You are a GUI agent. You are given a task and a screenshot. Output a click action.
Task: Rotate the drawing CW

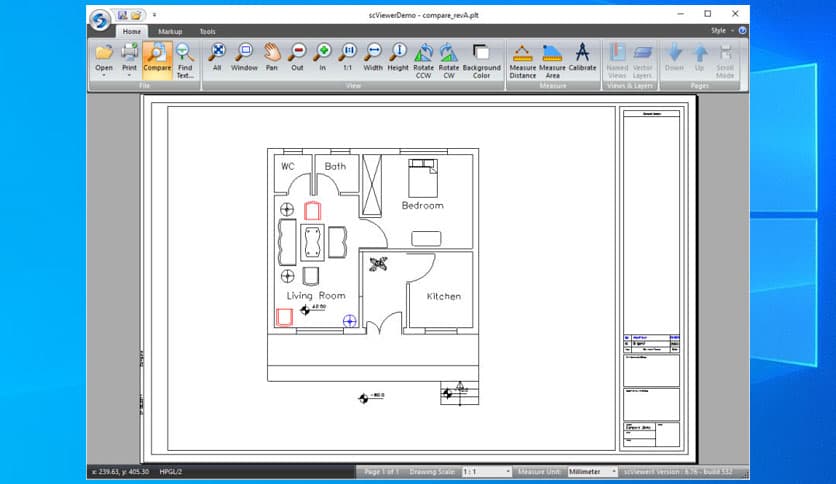[449, 60]
